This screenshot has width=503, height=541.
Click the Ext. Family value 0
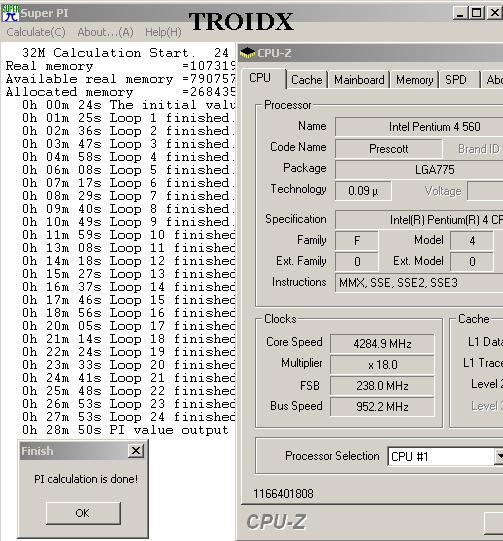[x=357, y=262]
